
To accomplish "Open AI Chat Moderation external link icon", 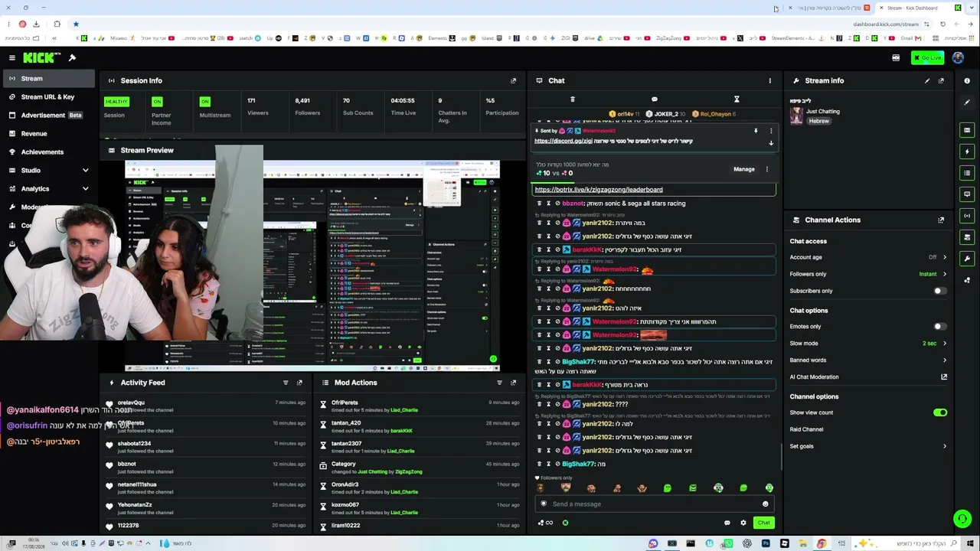I will click(944, 377).
